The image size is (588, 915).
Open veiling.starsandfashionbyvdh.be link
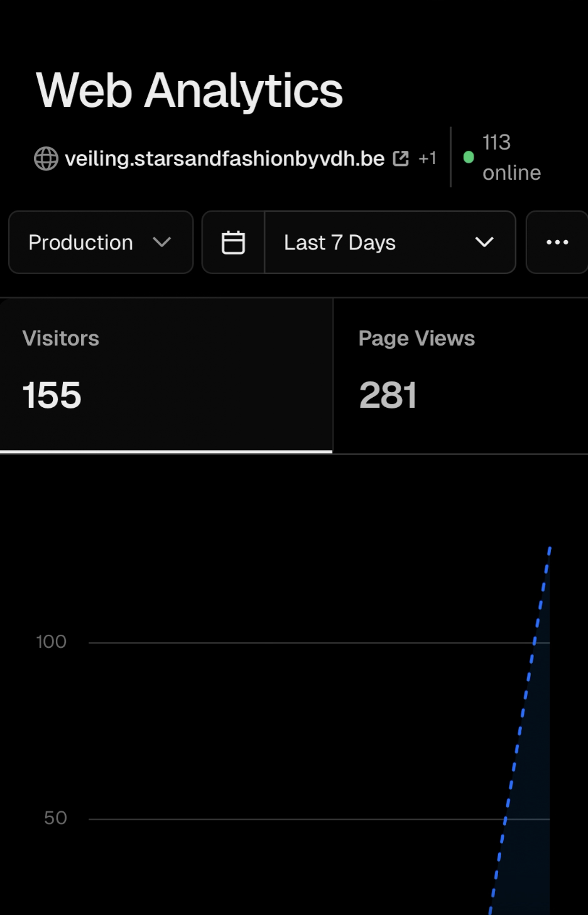225,158
